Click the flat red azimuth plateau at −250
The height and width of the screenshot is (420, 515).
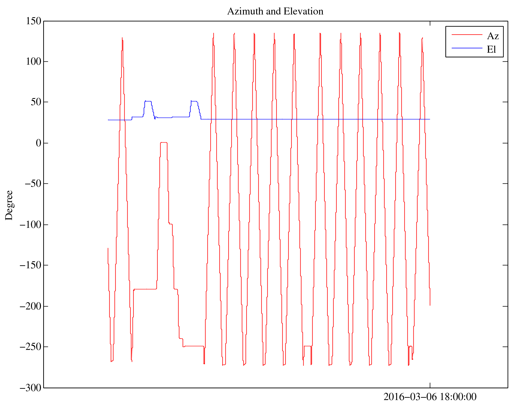pos(193,346)
